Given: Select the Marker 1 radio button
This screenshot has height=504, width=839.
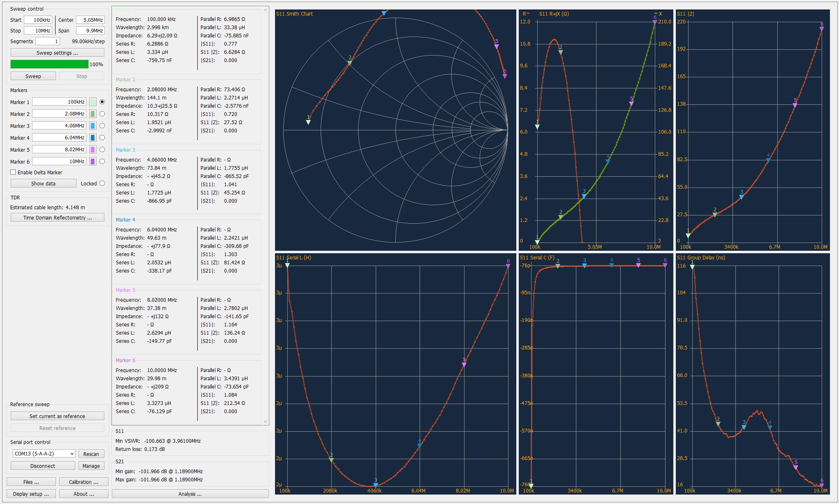Looking at the screenshot, I should coord(102,102).
